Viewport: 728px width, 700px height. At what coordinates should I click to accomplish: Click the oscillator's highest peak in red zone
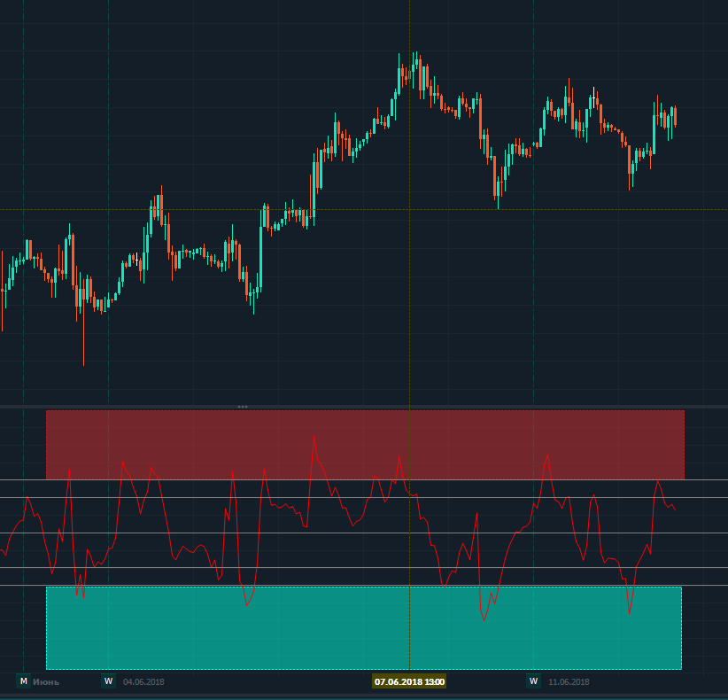pos(314,436)
